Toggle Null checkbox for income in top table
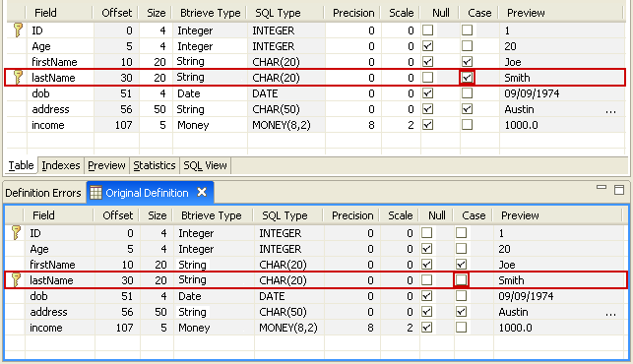 pyautogui.click(x=428, y=124)
